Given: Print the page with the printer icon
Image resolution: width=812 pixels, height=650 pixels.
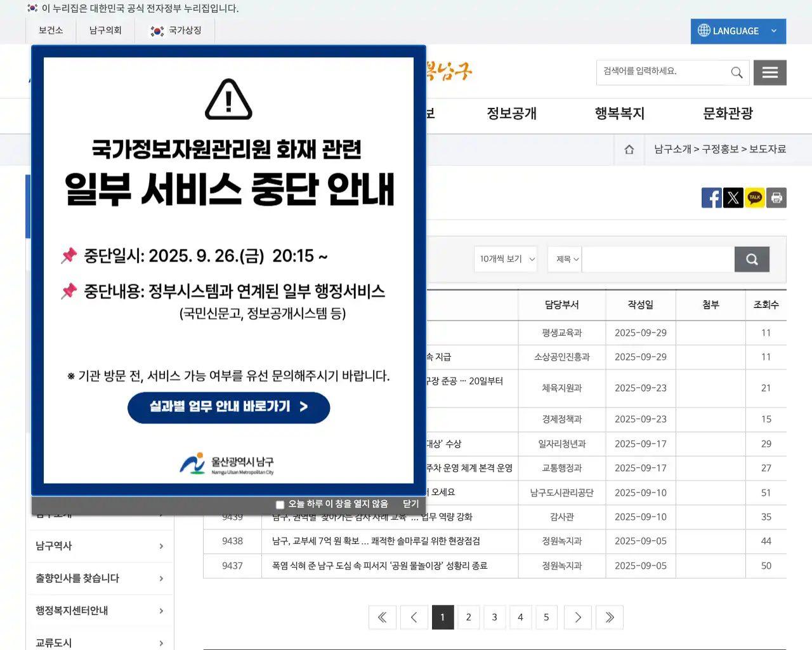Looking at the screenshot, I should [776, 198].
